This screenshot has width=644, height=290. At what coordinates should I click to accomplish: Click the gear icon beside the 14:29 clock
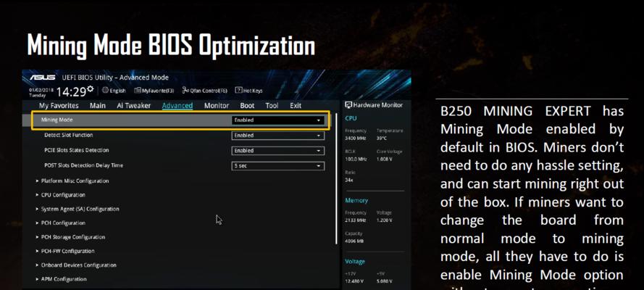(x=91, y=88)
